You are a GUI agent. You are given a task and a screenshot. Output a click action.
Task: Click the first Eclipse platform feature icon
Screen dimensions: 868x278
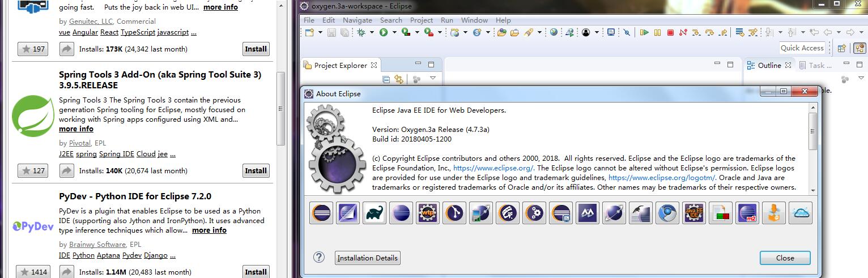click(x=321, y=213)
